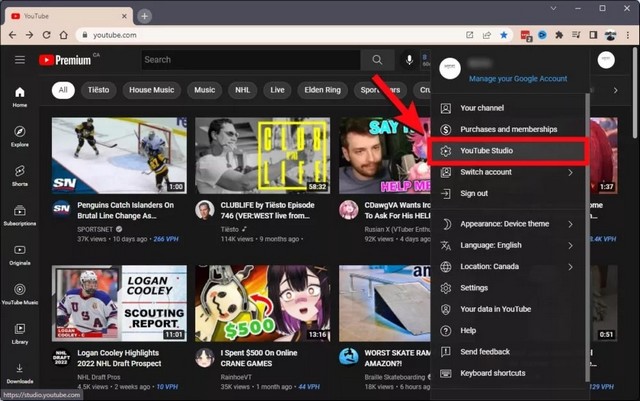640x401 pixels.
Task: Click the account menu scrollbar
Action: click(x=588, y=237)
